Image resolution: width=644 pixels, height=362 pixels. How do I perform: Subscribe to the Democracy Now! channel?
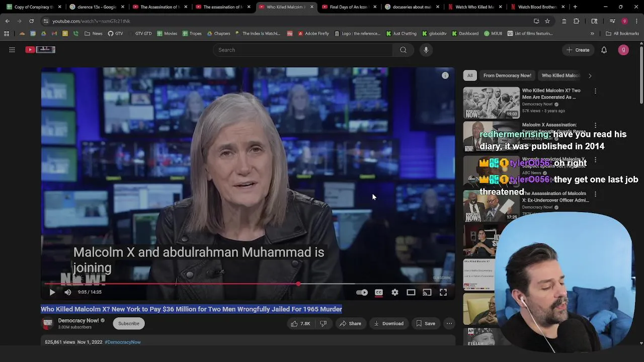[129, 323]
